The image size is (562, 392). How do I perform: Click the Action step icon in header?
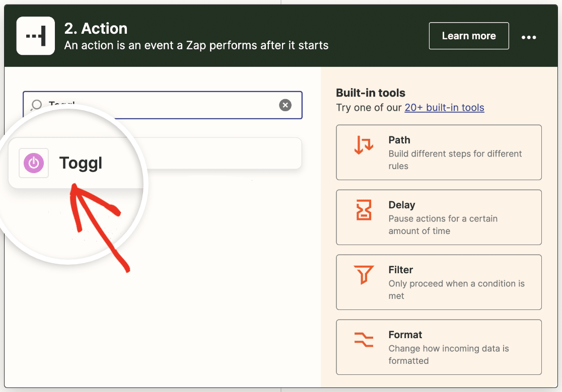point(35,36)
